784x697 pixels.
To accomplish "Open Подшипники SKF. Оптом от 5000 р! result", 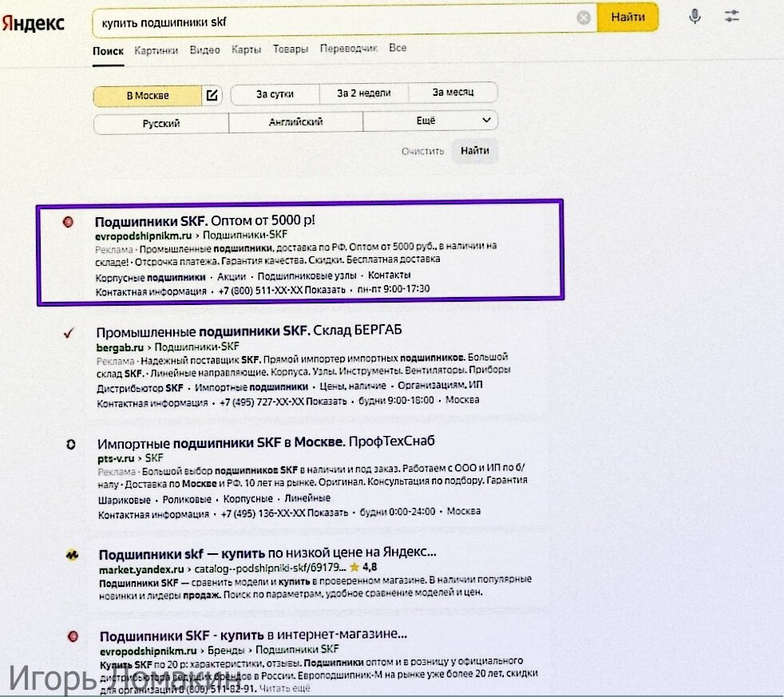I will 205,220.
